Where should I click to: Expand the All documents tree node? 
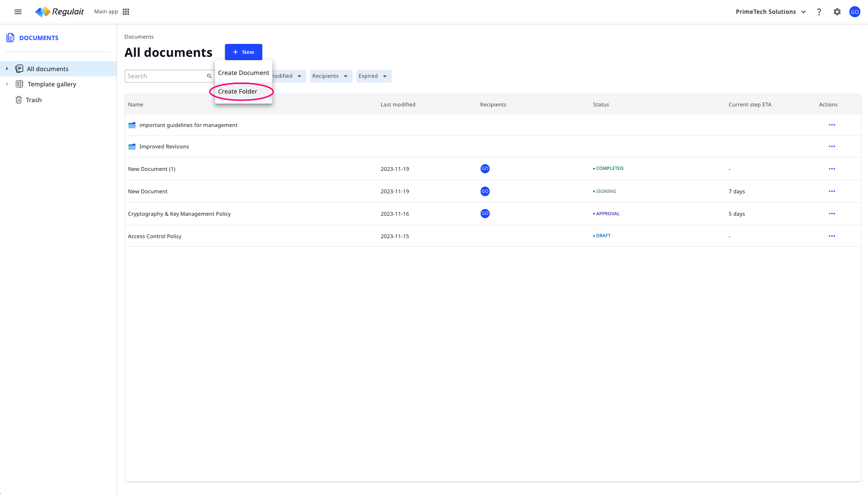[7, 69]
